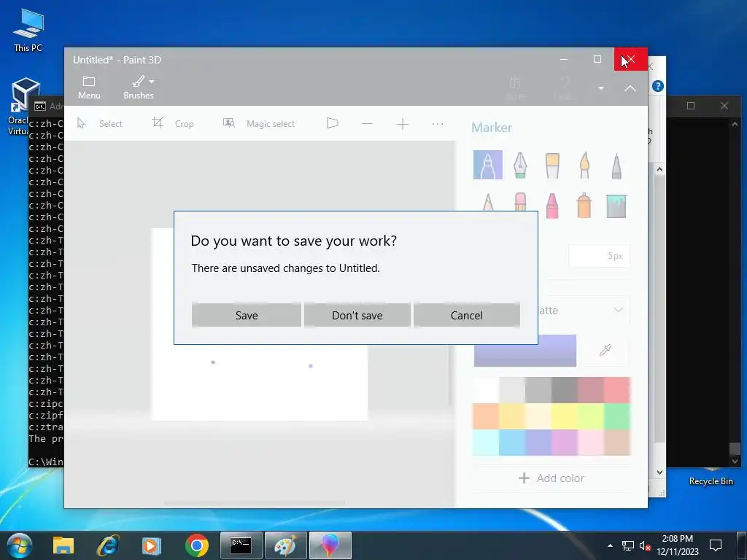Maximize the Command Prompt window
The image size is (747, 560).
point(691,106)
